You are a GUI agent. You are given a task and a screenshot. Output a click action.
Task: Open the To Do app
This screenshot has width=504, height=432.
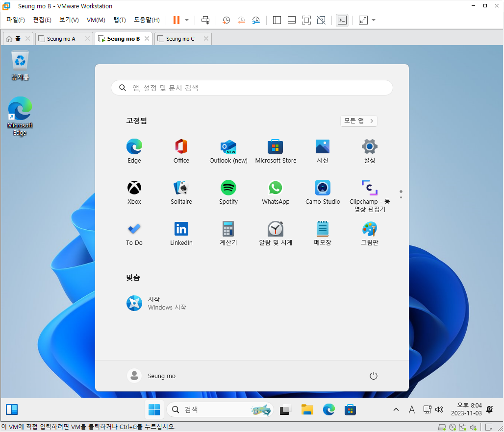click(134, 233)
